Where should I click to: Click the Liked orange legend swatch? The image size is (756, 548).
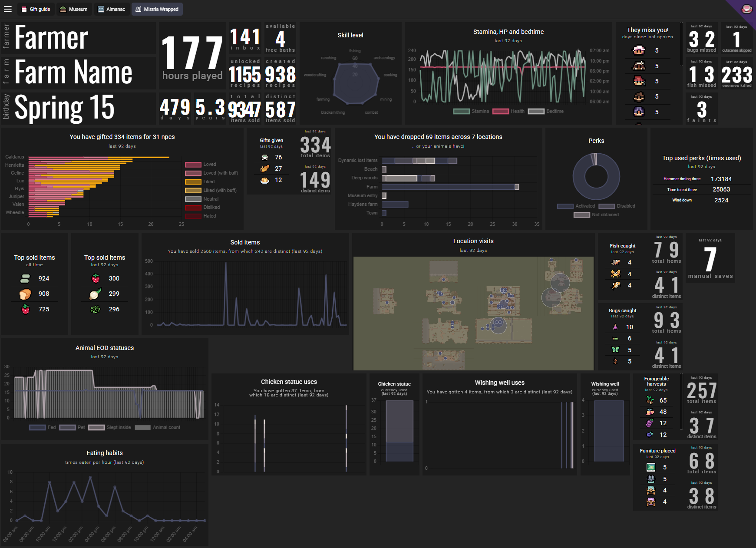[193, 182]
